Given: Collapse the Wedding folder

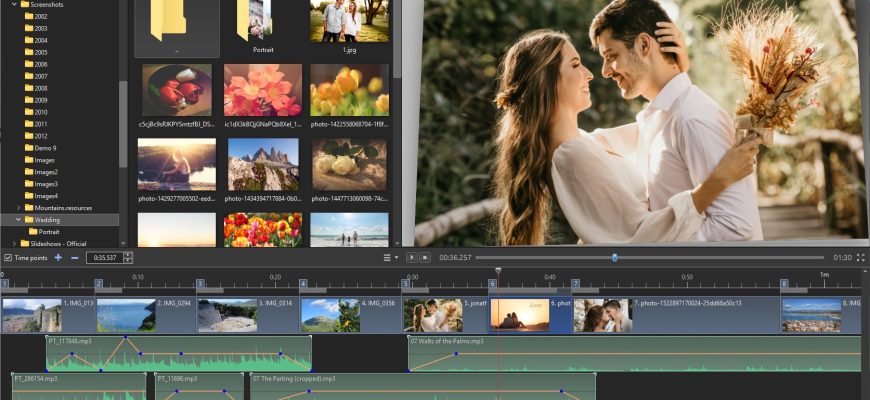Looking at the screenshot, I should click(18, 220).
